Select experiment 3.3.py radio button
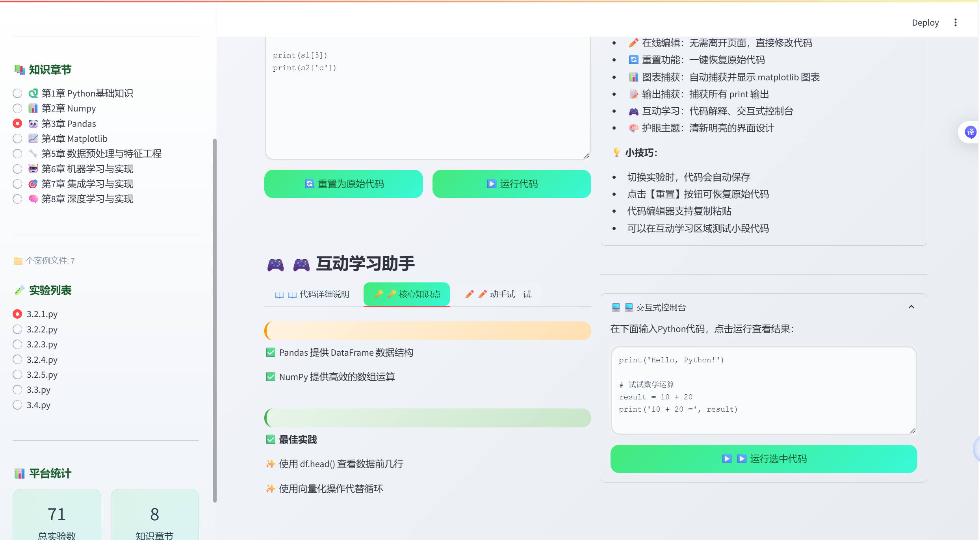Image resolution: width=980 pixels, height=540 pixels. click(x=17, y=390)
